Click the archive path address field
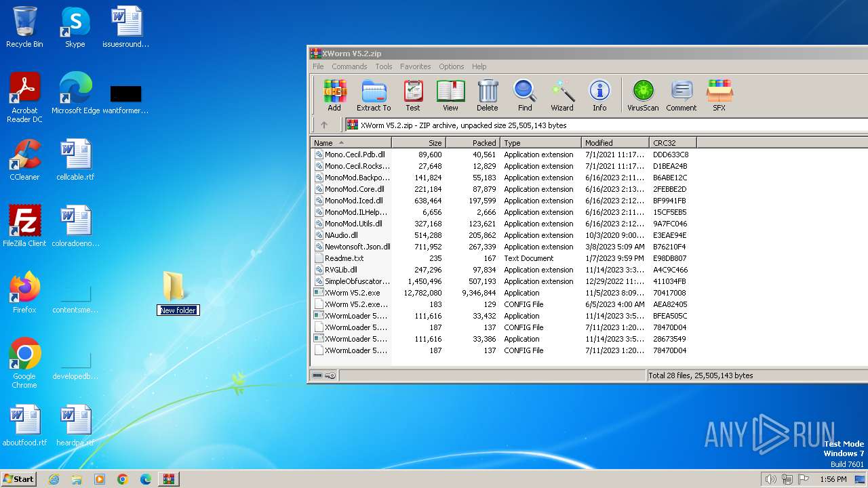Viewport: 868px width, 488px height. [606, 125]
